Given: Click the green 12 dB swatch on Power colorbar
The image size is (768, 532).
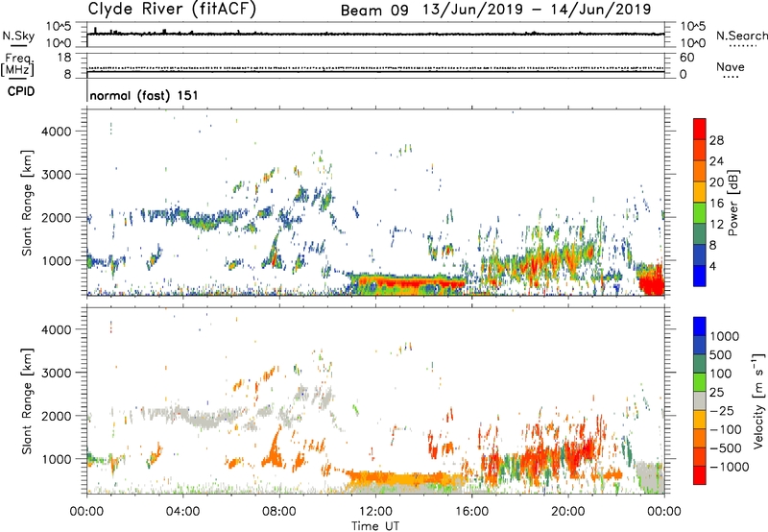Looking at the screenshot, I should click(700, 212).
